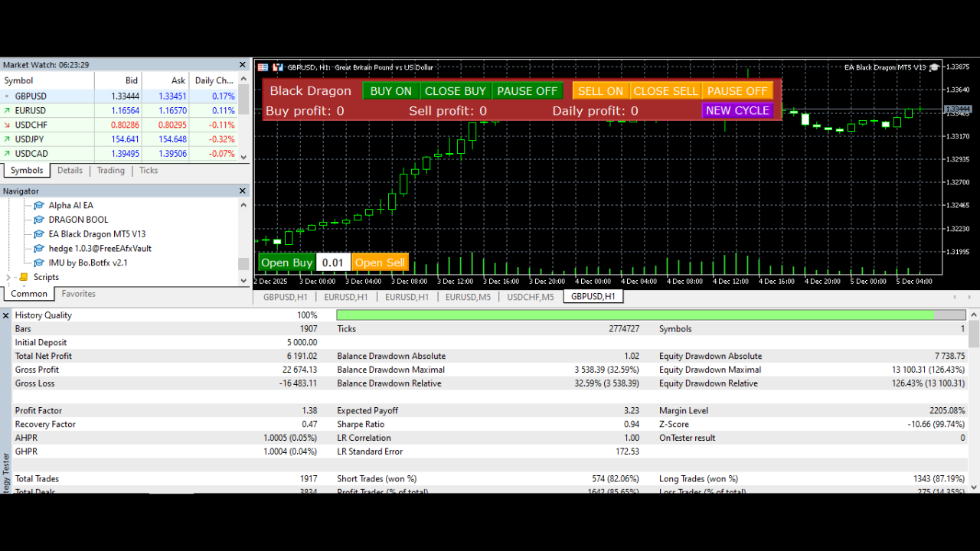Image resolution: width=980 pixels, height=551 pixels.
Task: Toggle buy-side PAUSE OFF on Black Dragon panel
Action: point(527,90)
